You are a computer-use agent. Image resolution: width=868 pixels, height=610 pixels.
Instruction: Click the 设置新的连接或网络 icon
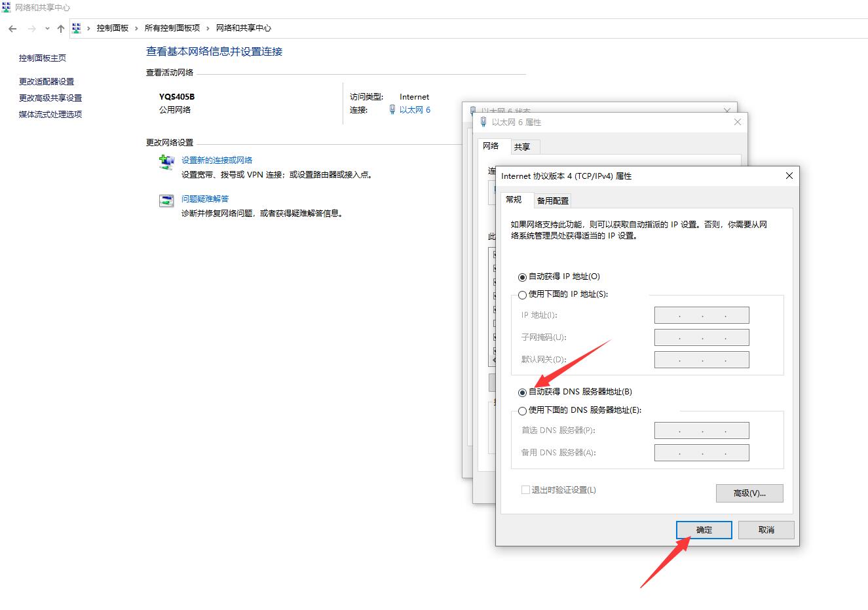pyautogui.click(x=166, y=162)
